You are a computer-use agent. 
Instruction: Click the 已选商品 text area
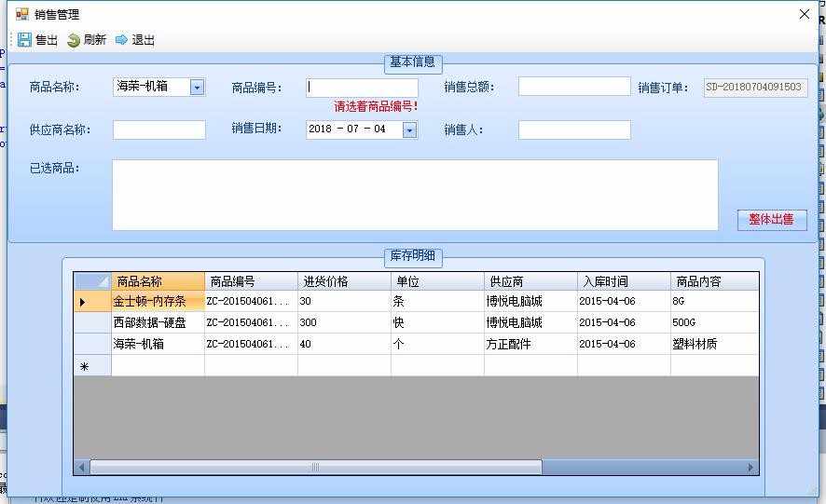415,195
